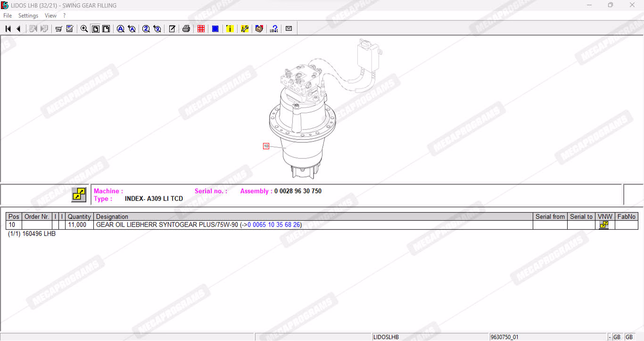Open the ? help menu

64,16
